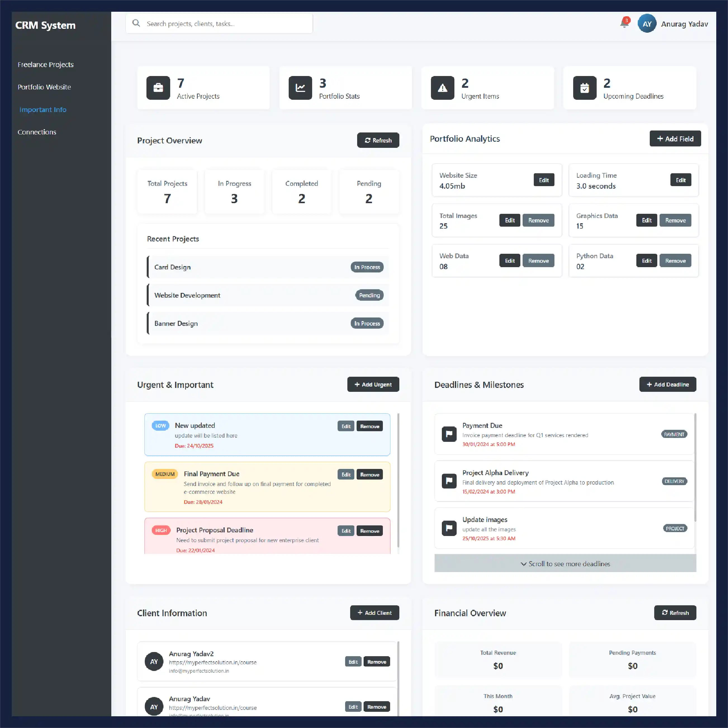This screenshot has height=728, width=728.
Task: Click the PAYMENT tag on Payment Due
Action: pyautogui.click(x=674, y=434)
